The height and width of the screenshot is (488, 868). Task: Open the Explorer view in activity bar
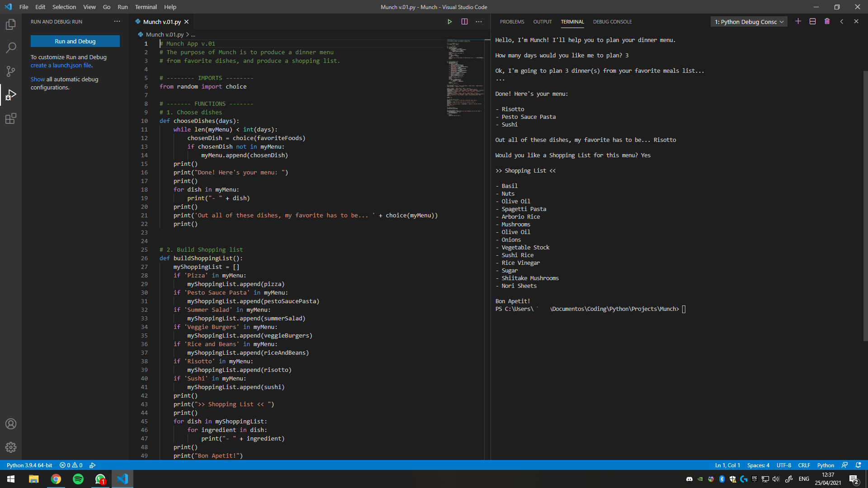pos(11,24)
